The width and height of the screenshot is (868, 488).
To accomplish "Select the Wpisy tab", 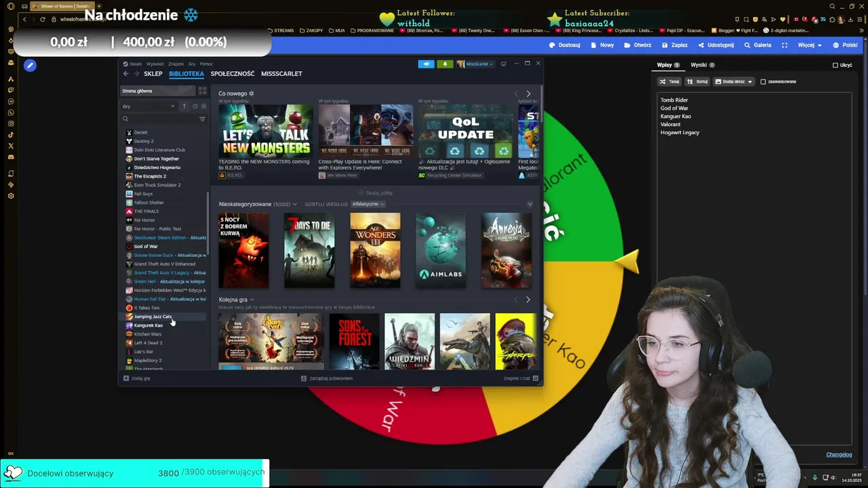I will click(x=668, y=65).
